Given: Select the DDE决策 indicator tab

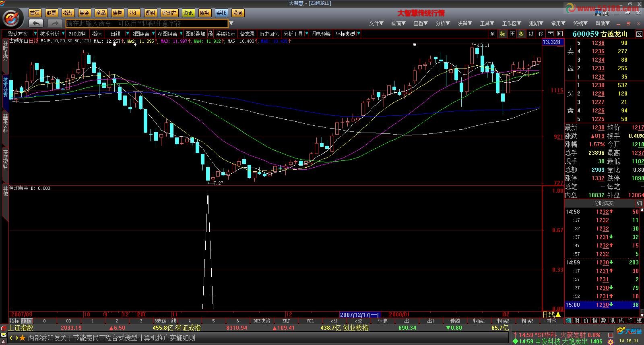Looking at the screenshot, I should (262, 321).
